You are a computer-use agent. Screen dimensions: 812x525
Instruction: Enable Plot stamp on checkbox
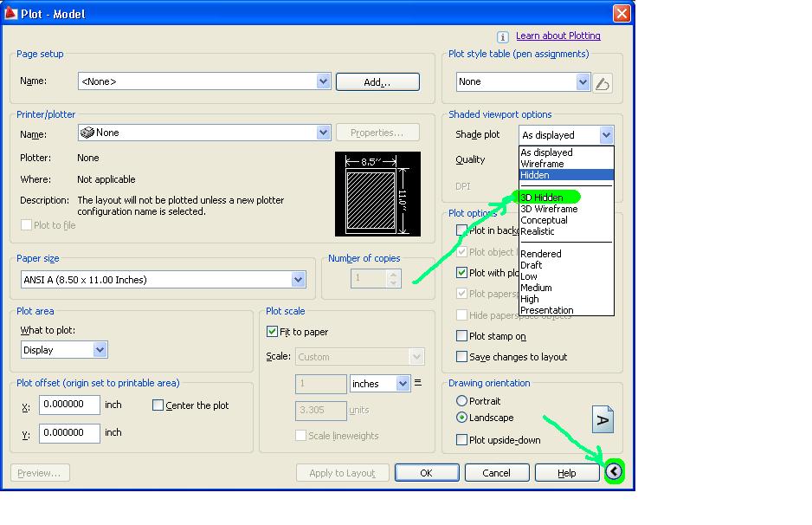(461, 336)
